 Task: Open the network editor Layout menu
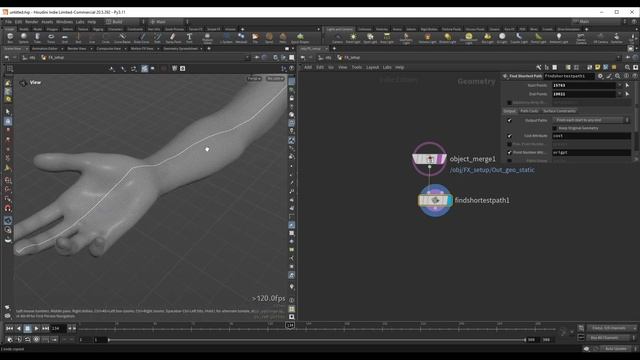(372, 67)
